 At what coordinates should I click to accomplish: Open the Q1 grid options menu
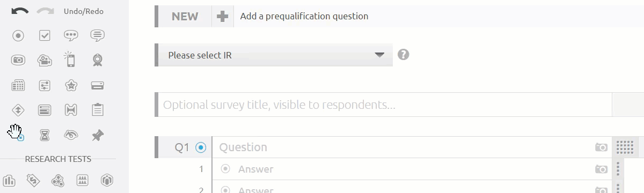pyautogui.click(x=625, y=147)
